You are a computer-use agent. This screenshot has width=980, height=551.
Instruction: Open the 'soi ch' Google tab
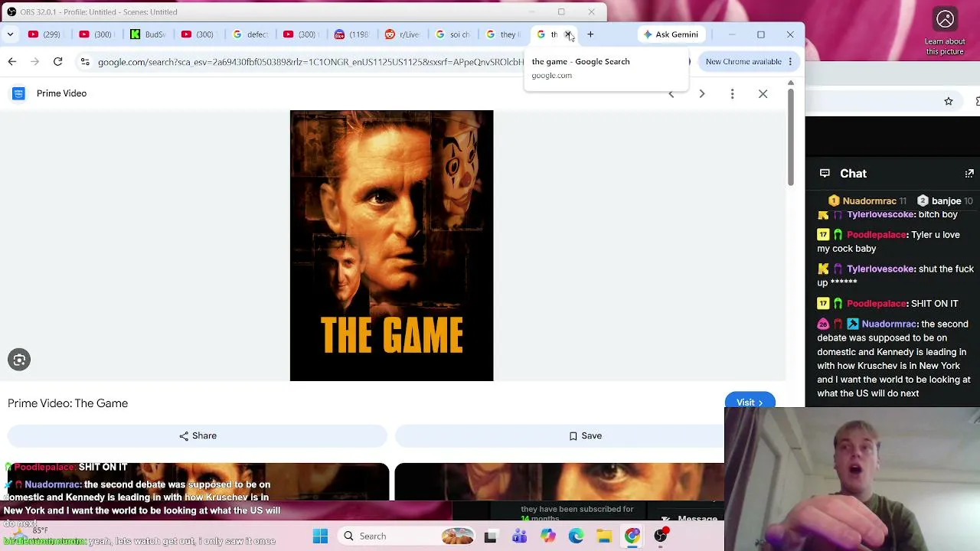click(x=453, y=34)
